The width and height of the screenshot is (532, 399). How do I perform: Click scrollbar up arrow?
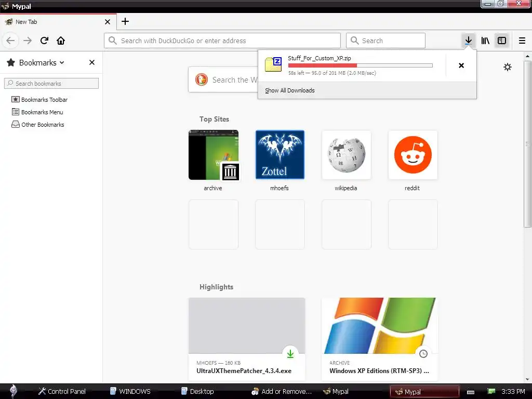tap(527, 56)
